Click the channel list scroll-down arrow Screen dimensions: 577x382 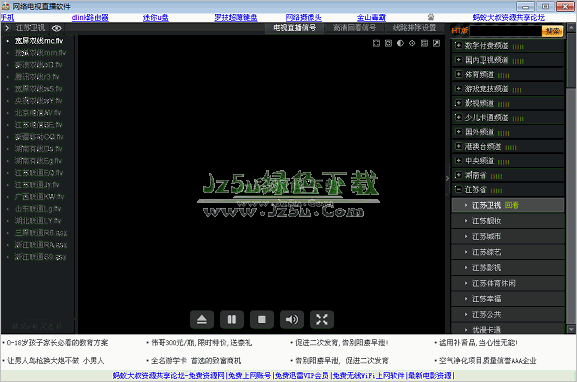(571, 329)
